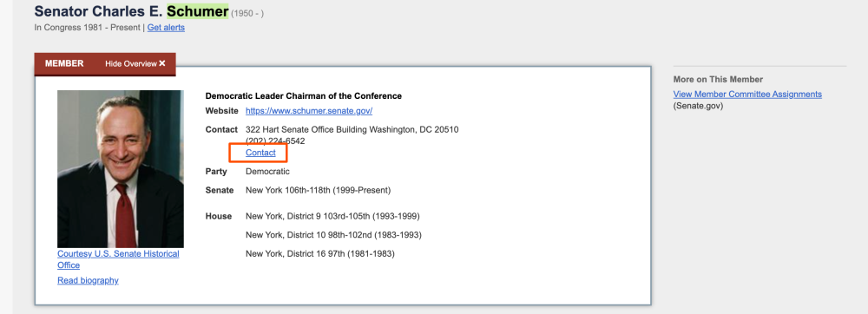Click the Hart Senate Office Building address
The width and height of the screenshot is (868, 314).
[352, 129]
